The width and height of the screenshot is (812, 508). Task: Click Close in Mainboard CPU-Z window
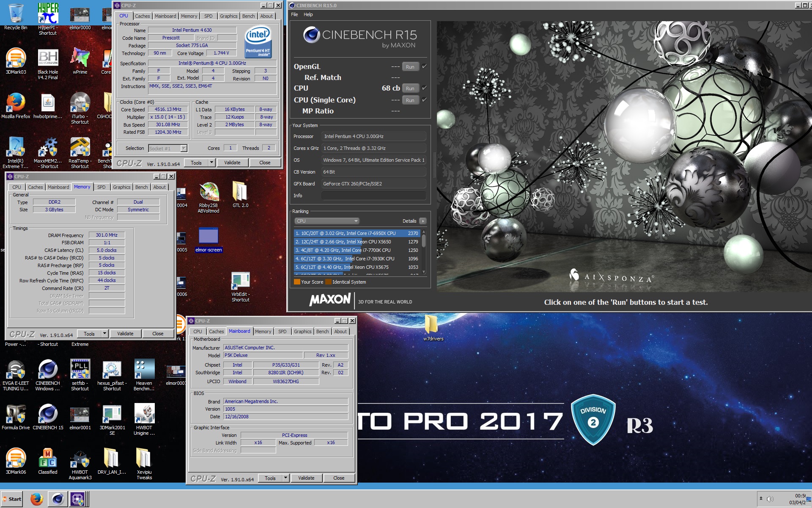[x=339, y=478]
